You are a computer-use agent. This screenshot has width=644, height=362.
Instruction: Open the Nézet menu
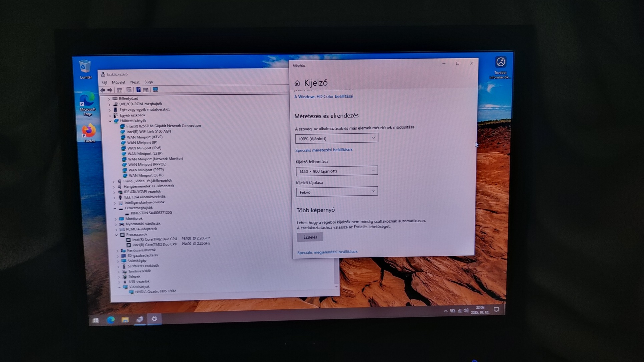[135, 82]
